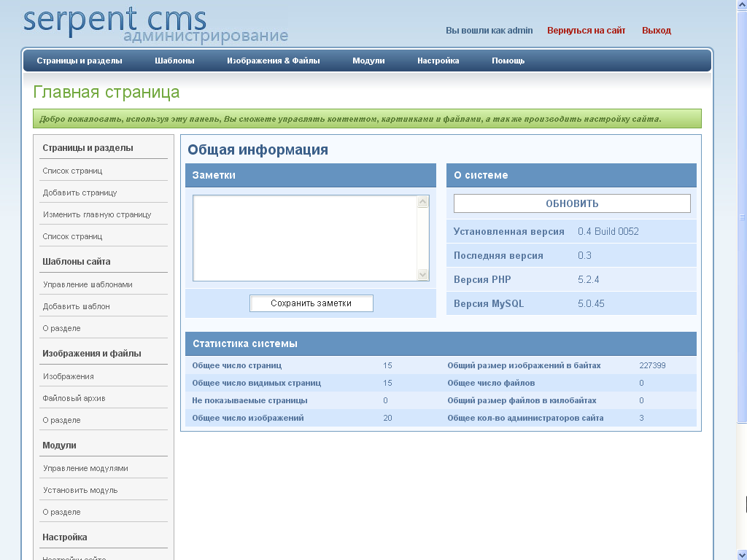Open the "Помощь" menu

point(508,61)
